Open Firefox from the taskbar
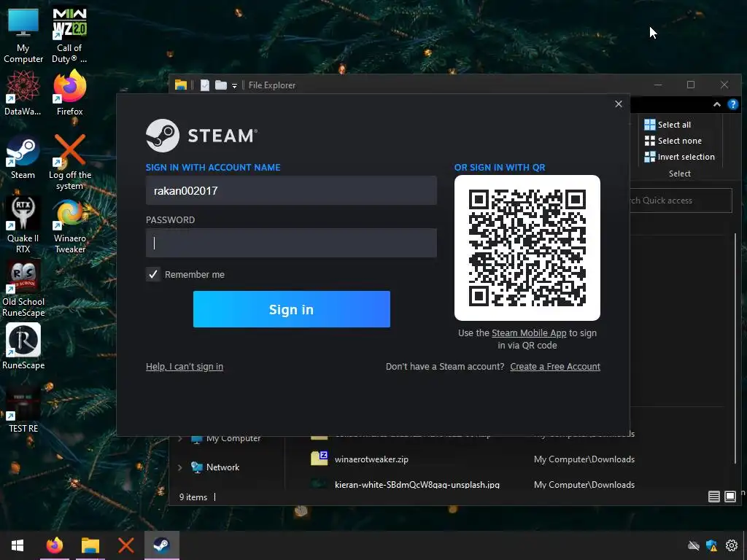This screenshot has width=747, height=560. 54,545
